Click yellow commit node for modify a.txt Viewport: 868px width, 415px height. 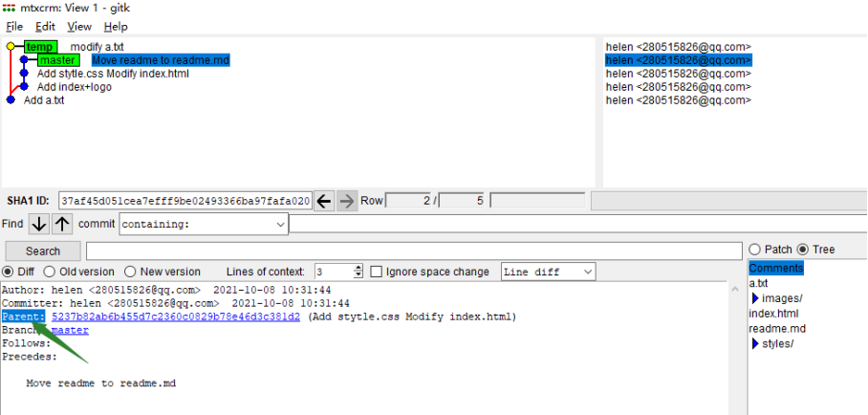pos(11,47)
